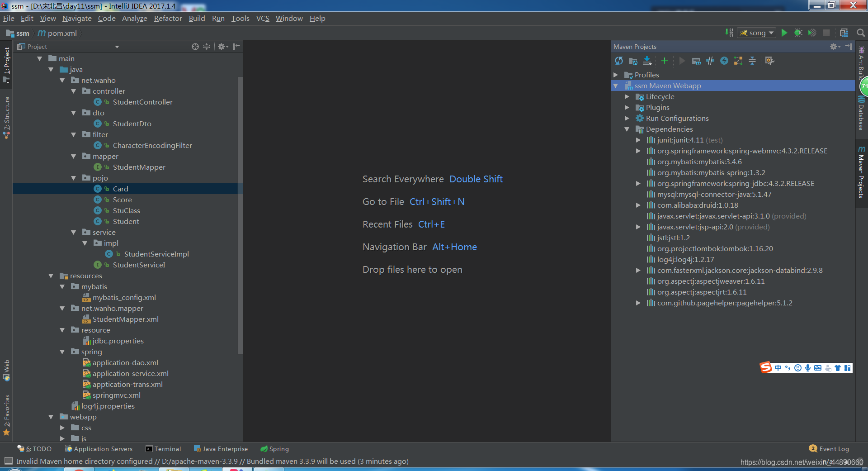Screen dimensions: 868x471
Task: Open the Event Log
Action: pos(829,449)
